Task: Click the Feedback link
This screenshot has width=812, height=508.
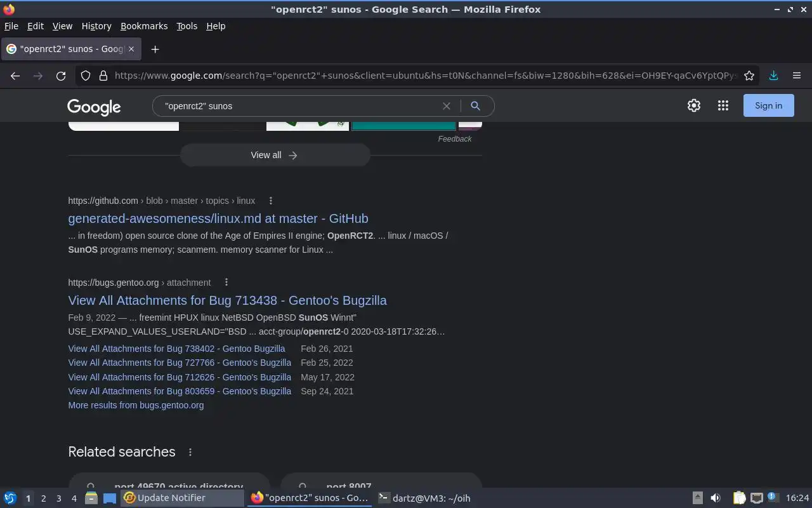Action: [x=455, y=139]
